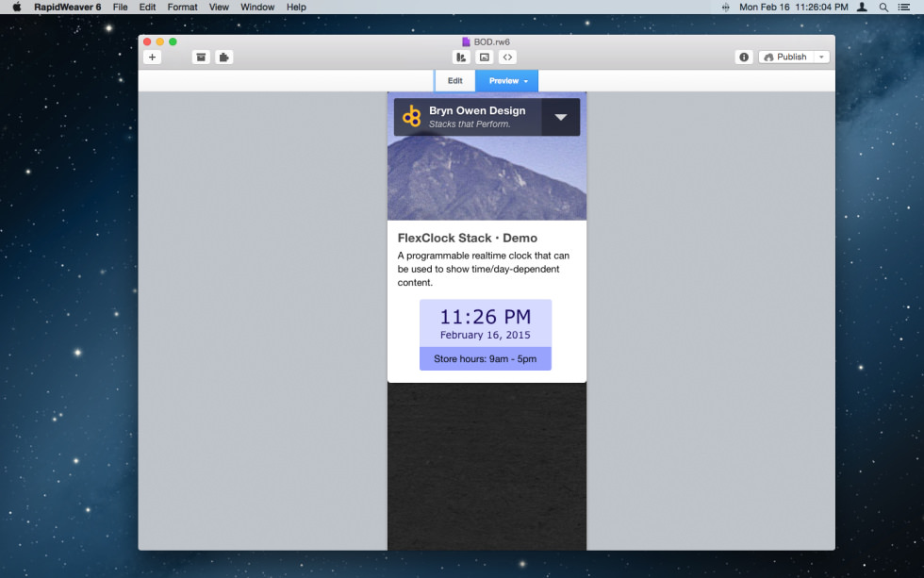Open the Format menu
The image size is (924, 578).
tap(182, 7)
